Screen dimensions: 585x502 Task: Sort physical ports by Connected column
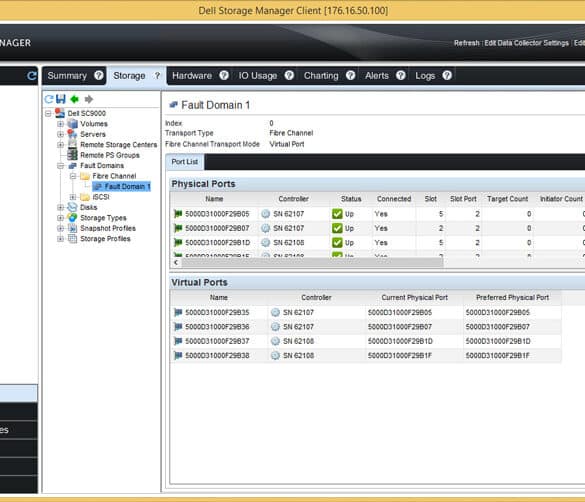coord(394,199)
